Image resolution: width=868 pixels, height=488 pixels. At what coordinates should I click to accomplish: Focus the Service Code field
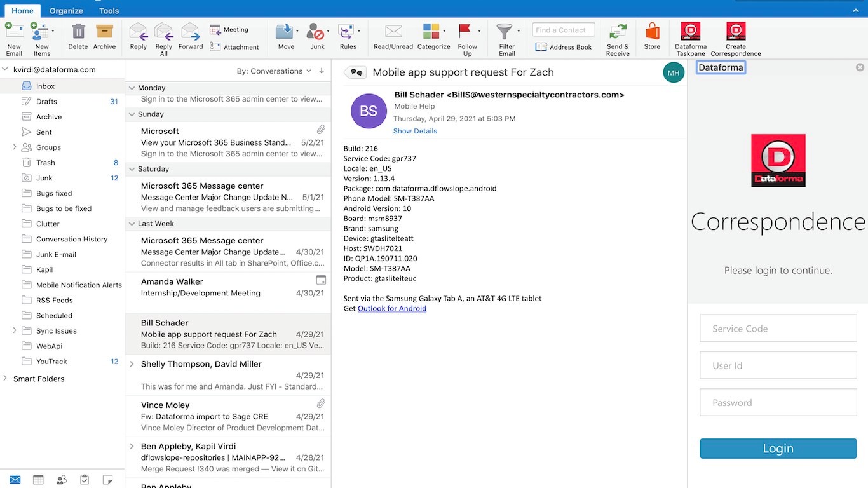coord(778,329)
